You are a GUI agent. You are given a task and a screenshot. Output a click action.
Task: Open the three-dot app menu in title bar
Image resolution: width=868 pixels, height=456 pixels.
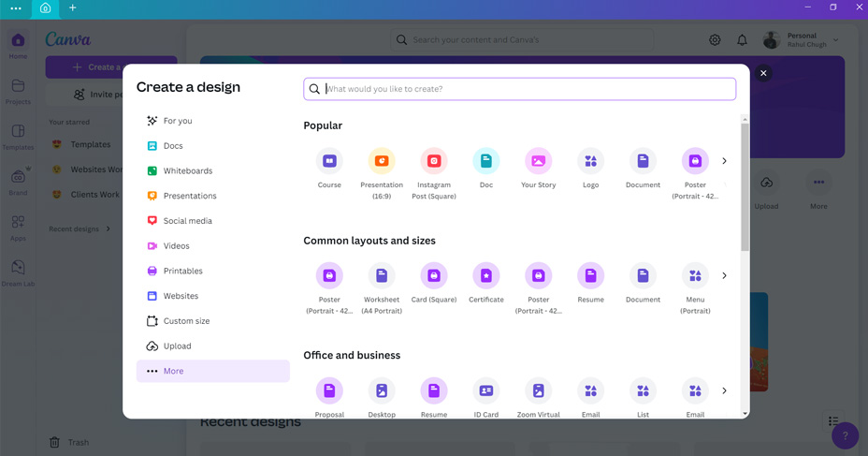[16, 8]
